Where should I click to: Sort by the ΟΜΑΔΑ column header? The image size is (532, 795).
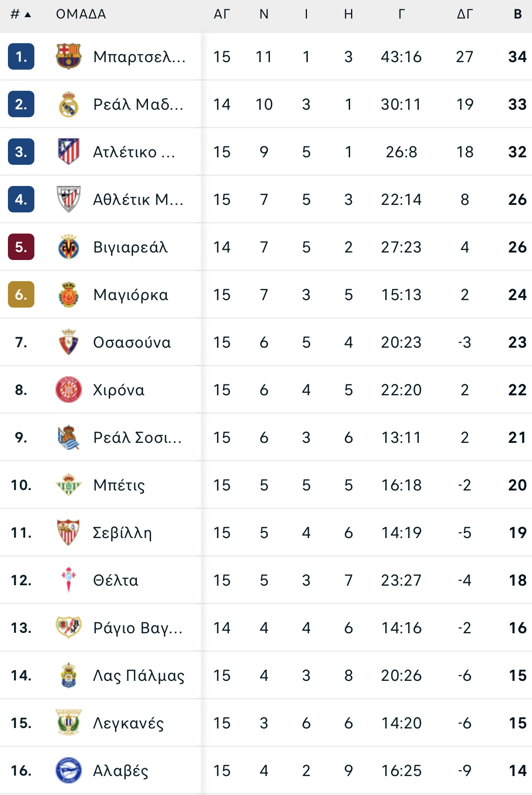(x=81, y=14)
